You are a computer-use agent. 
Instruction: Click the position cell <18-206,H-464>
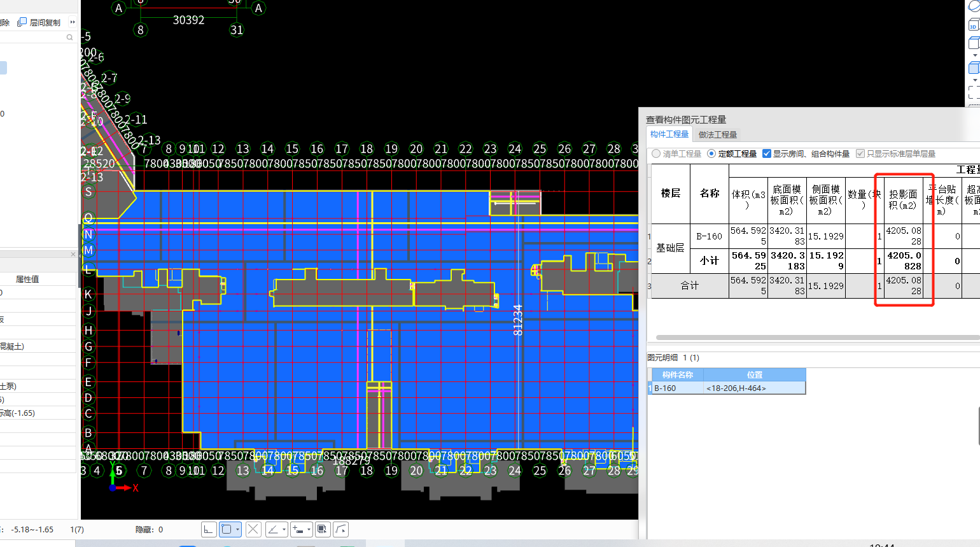[755, 388]
